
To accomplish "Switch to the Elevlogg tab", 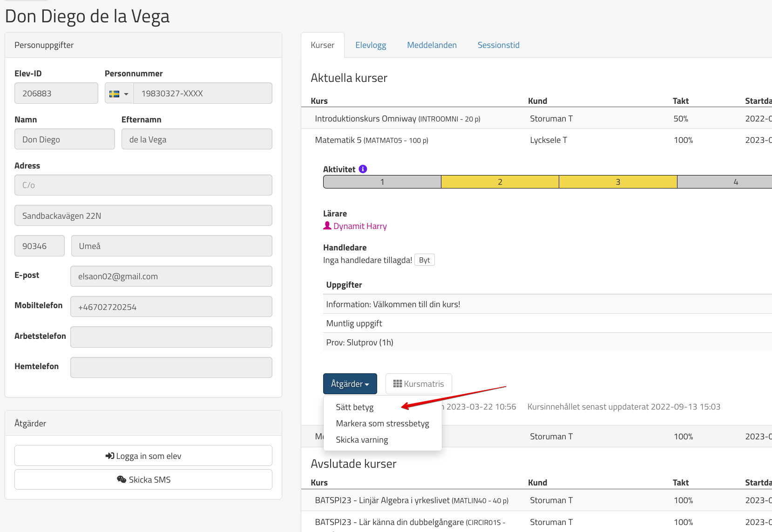I will 371,45.
